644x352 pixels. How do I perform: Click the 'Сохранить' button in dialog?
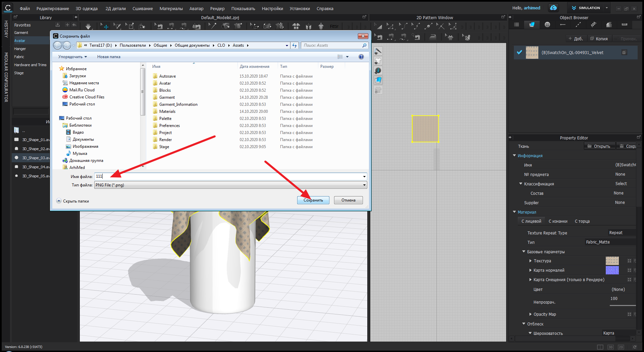pyautogui.click(x=313, y=200)
